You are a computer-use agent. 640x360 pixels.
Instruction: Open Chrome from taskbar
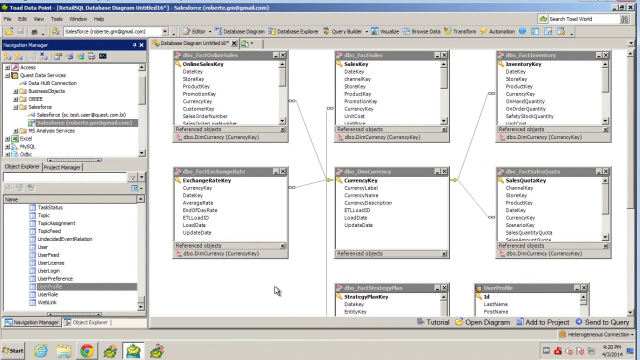[87, 351]
